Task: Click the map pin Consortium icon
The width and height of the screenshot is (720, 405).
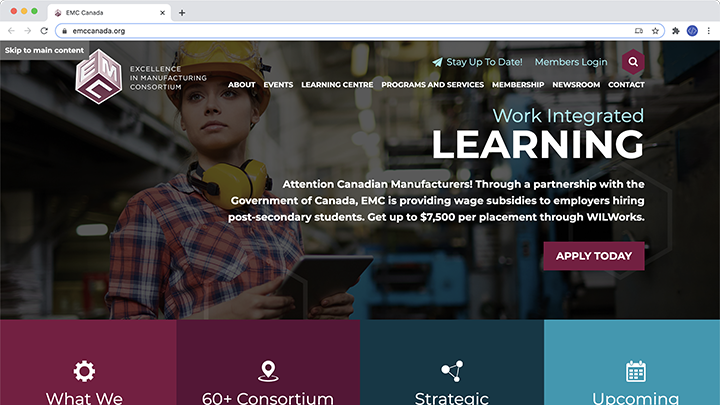Action: 268,371
